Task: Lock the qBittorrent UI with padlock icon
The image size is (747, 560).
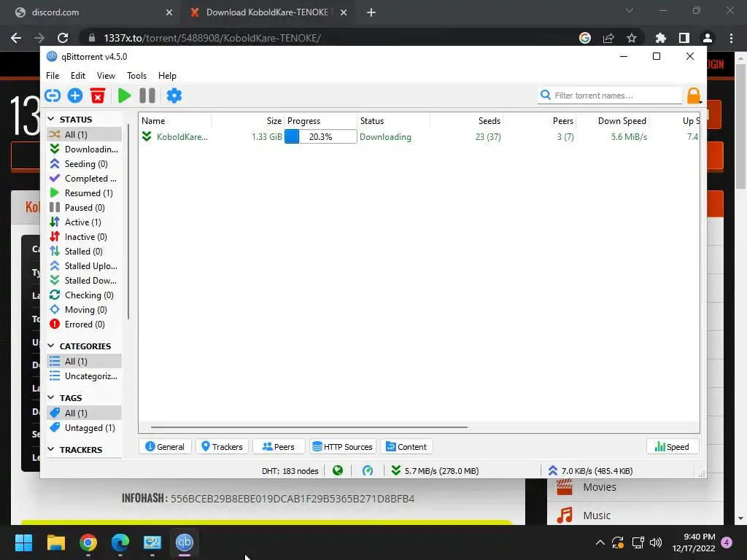Action: coord(694,96)
